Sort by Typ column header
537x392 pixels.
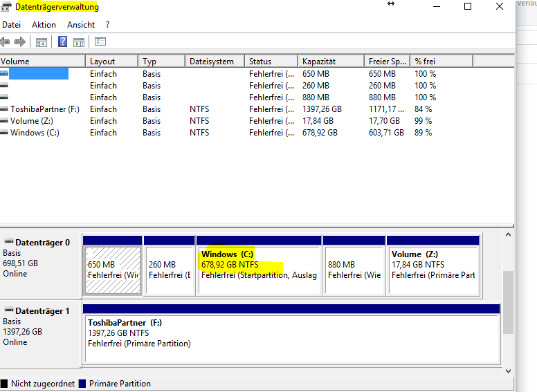pyautogui.click(x=162, y=62)
